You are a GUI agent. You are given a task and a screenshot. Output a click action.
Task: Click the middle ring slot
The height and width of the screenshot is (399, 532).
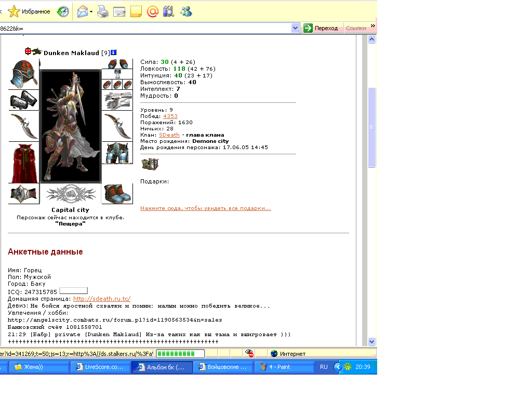coord(117,85)
